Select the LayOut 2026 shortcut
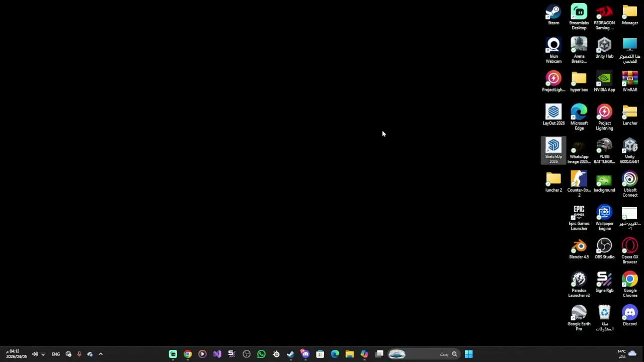644x362 pixels. tap(553, 115)
